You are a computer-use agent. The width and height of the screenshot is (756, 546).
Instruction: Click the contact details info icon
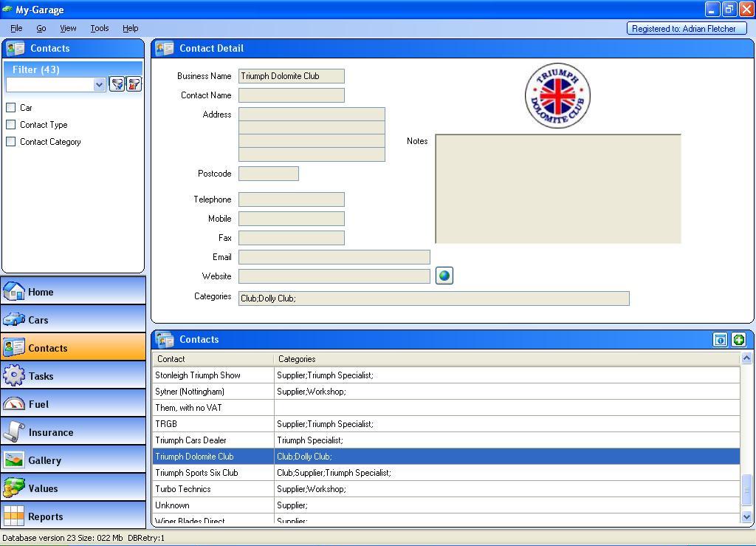pos(720,340)
